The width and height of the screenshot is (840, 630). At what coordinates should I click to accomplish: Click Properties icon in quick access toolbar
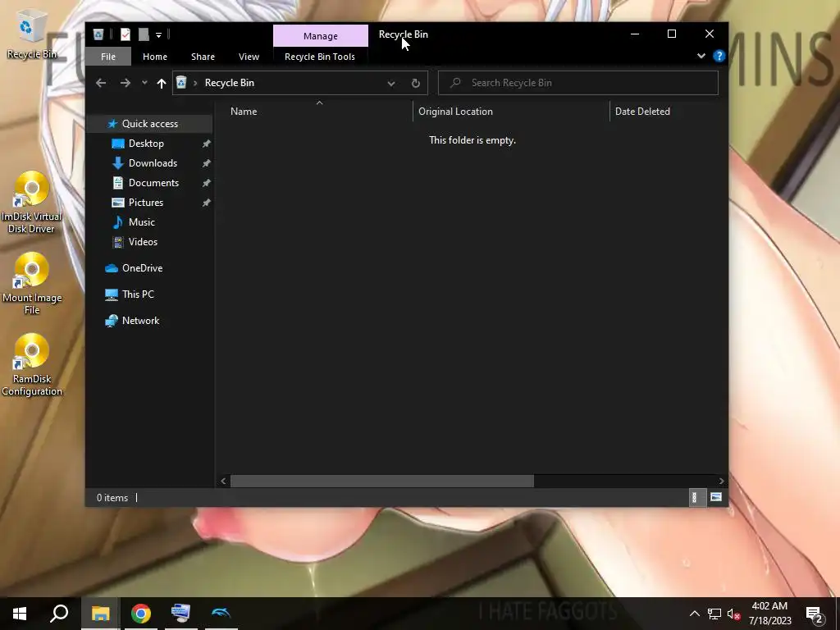click(x=126, y=34)
